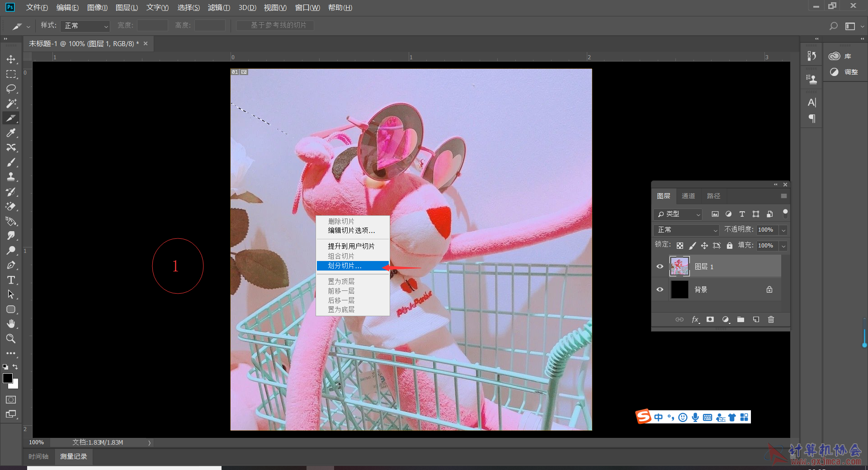Toggle lock image pixels brush icon

692,246
